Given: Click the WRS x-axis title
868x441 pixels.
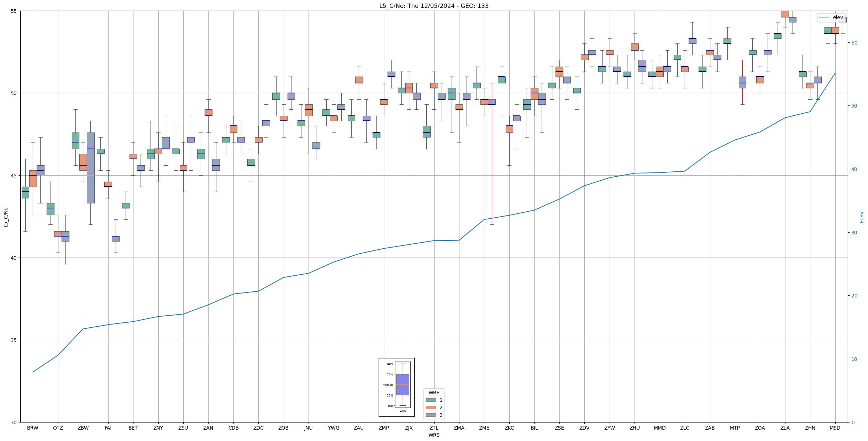Looking at the screenshot, I should [x=434, y=435].
